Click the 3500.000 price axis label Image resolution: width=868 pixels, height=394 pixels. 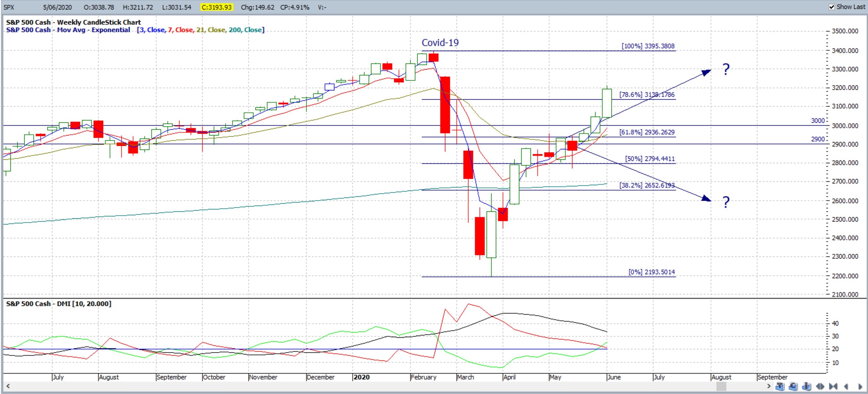pyautogui.click(x=845, y=31)
